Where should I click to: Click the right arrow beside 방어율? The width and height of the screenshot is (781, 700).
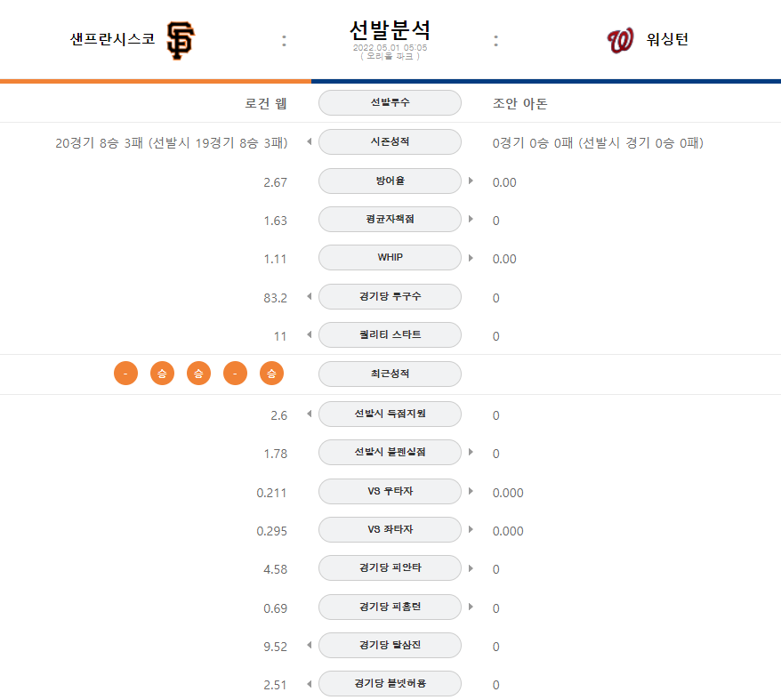point(471,181)
